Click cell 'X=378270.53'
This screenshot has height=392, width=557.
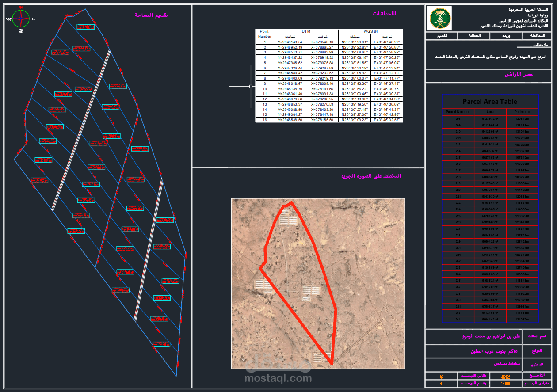coord(322,104)
